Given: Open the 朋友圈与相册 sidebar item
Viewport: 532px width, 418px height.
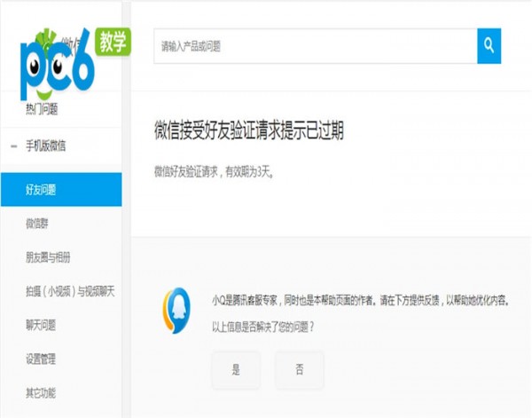Looking at the screenshot, I should (x=48, y=257).
